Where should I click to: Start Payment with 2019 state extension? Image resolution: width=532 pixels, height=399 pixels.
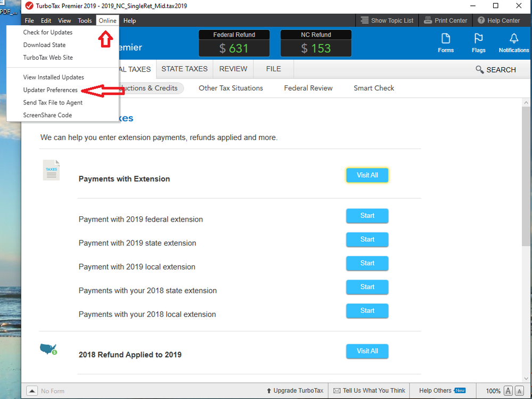(367, 240)
